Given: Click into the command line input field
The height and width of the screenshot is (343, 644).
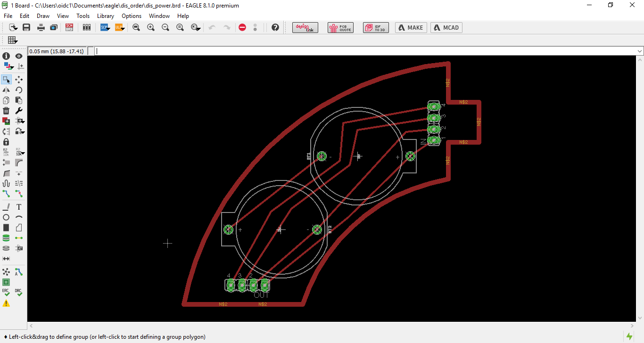Looking at the screenshot, I should pyautogui.click(x=365, y=51).
